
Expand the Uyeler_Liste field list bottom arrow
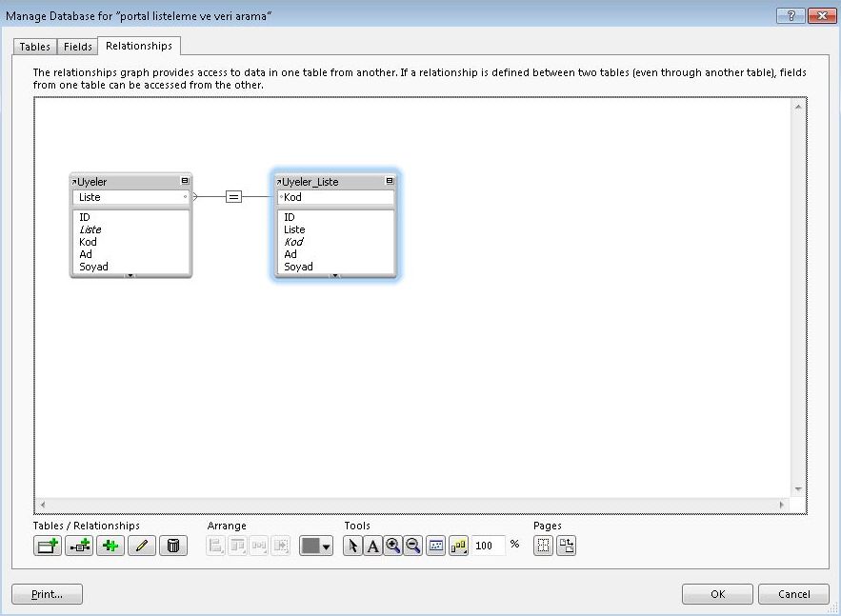335,275
